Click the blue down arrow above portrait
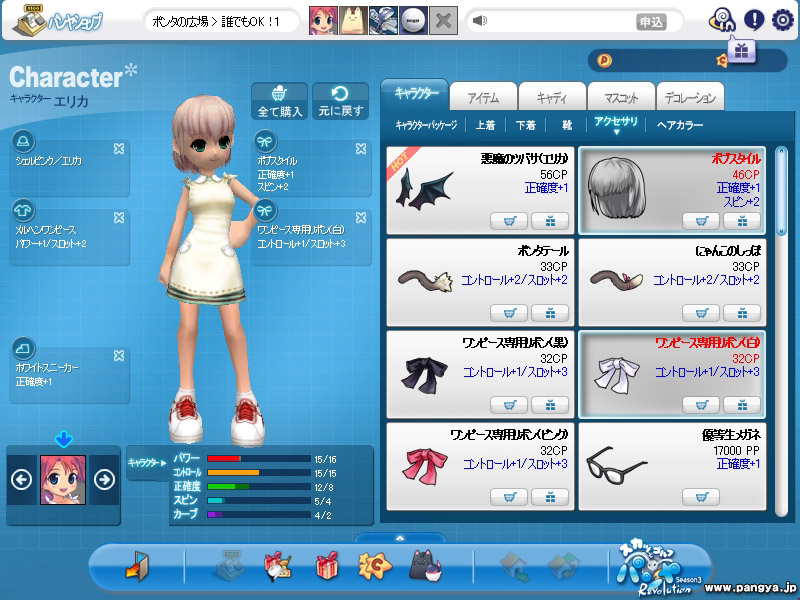The height and width of the screenshot is (600, 800). point(63,439)
